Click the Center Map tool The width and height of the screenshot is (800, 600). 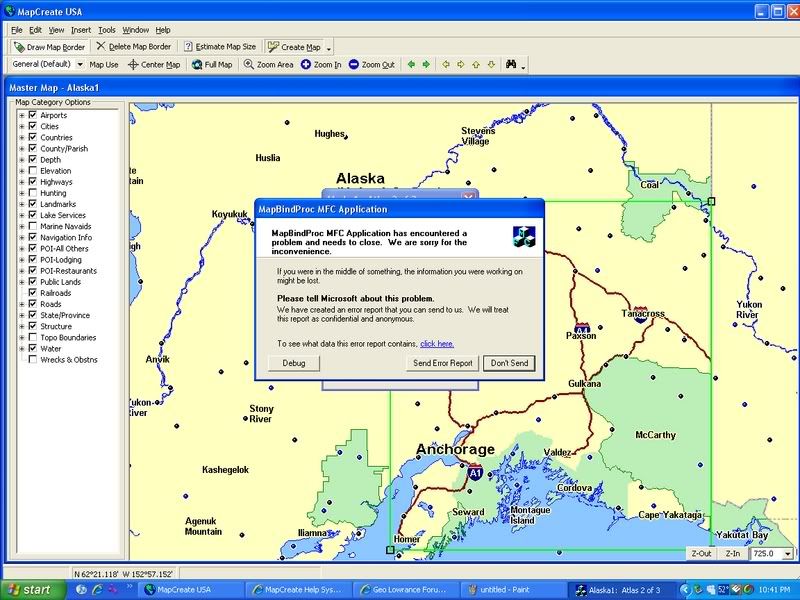(154, 65)
